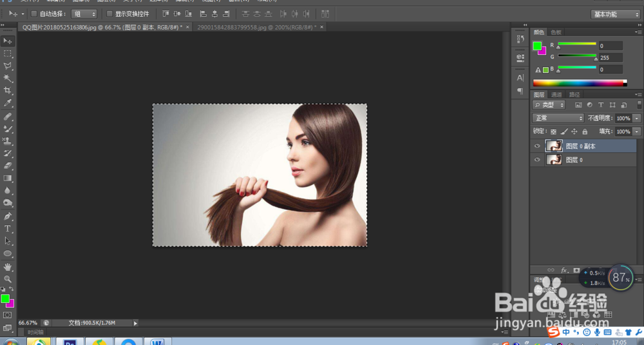Open the Color panel flyout menu
Screen dimensions: 644x345
pos(638,32)
